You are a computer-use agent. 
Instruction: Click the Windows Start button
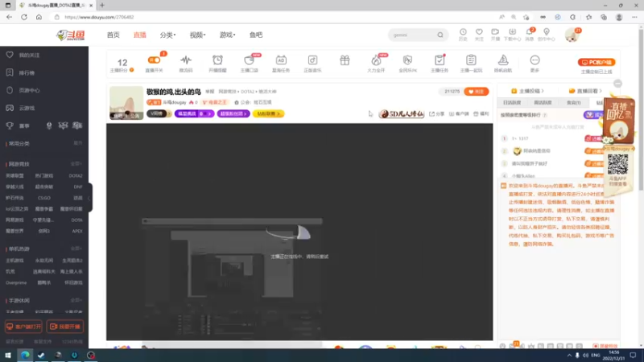coord(8,355)
